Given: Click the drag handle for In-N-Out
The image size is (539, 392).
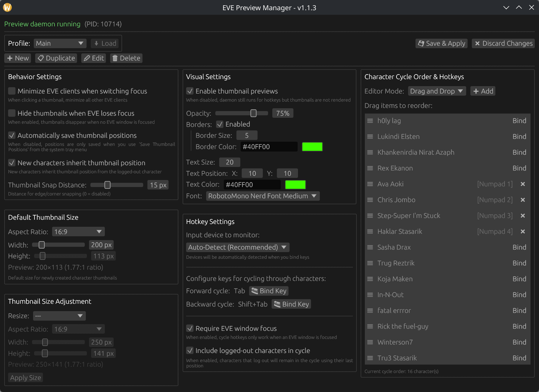Looking at the screenshot, I should click(370, 295).
